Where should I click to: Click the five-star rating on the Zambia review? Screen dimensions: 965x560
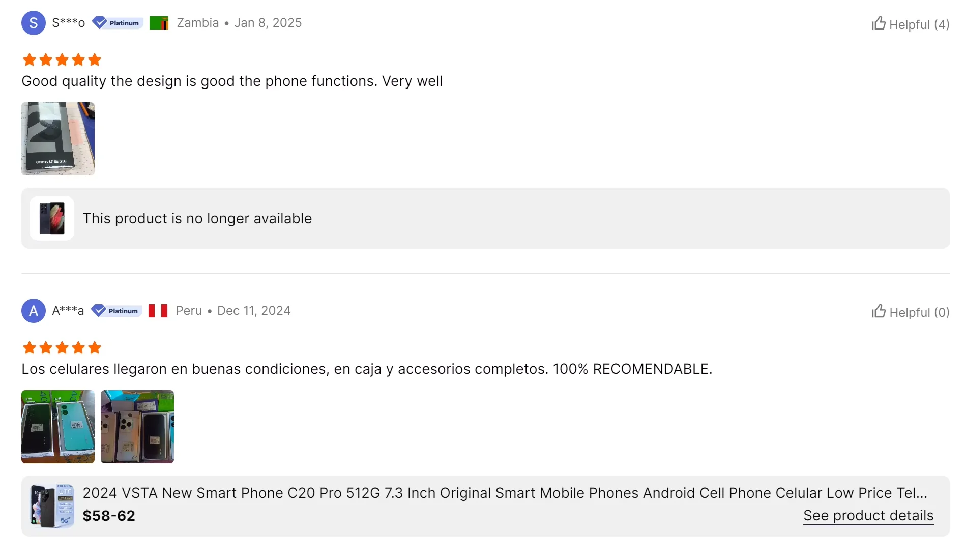click(x=62, y=60)
